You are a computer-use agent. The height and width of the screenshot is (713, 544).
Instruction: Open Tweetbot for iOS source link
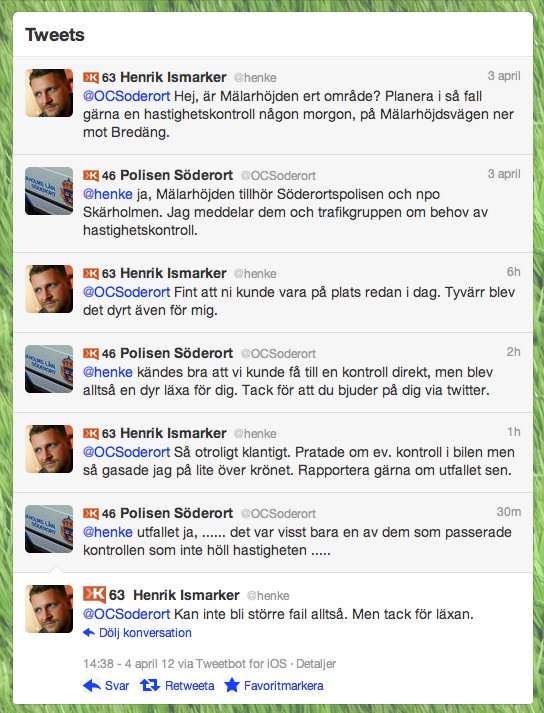[x=242, y=664]
